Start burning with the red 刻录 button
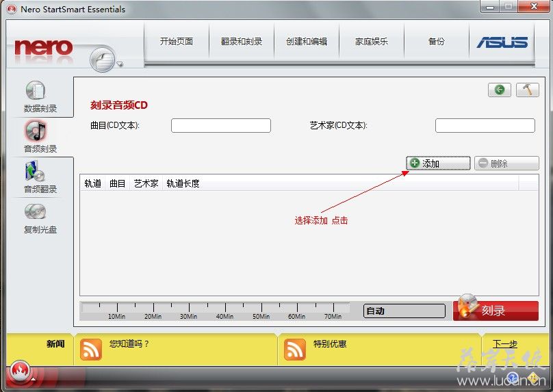Image resolution: width=553 pixels, height=392 pixels. (x=496, y=311)
